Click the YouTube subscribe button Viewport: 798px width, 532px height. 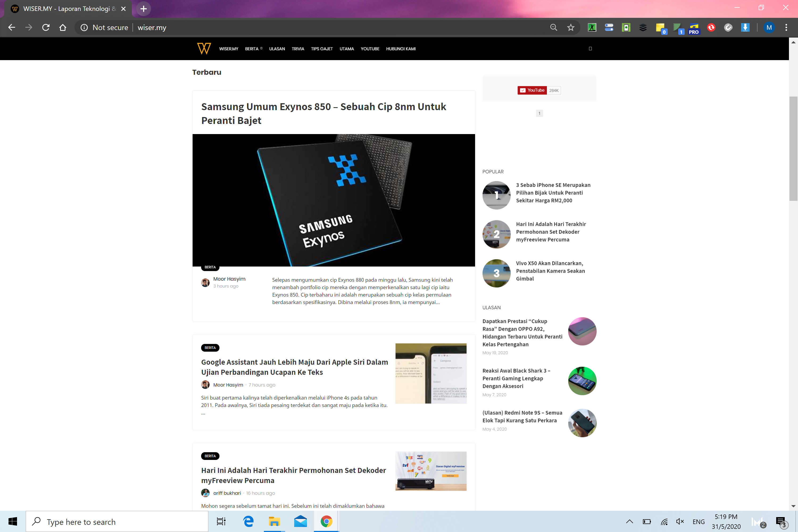532,90
